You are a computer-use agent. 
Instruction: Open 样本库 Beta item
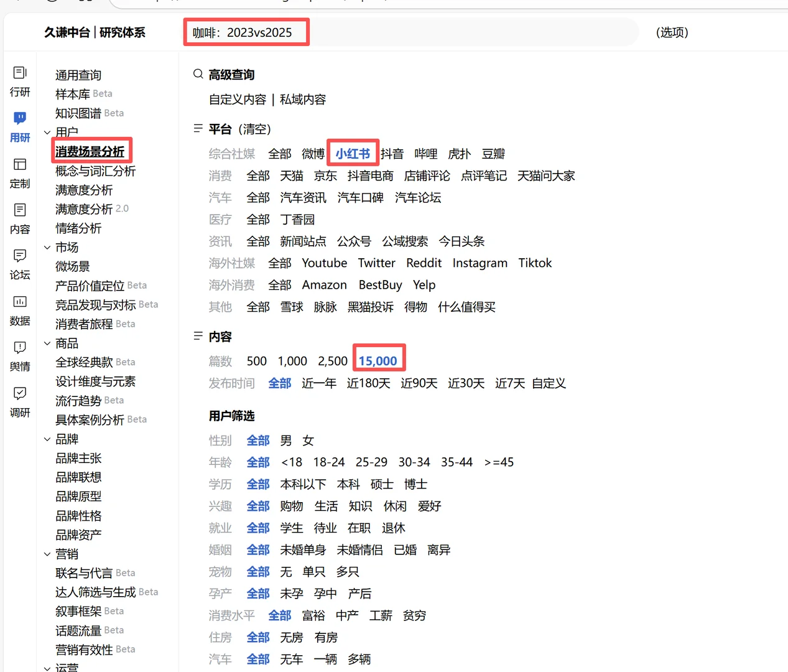pos(84,94)
